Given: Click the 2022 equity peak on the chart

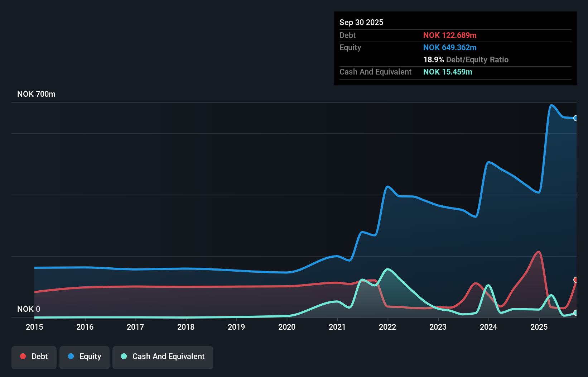Looking at the screenshot, I should [387, 187].
